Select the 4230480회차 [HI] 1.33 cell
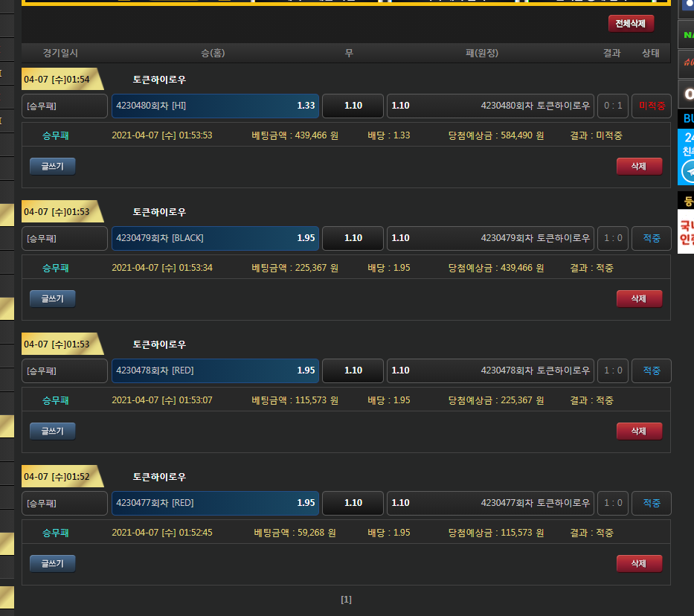694x616 pixels. pyautogui.click(x=215, y=106)
